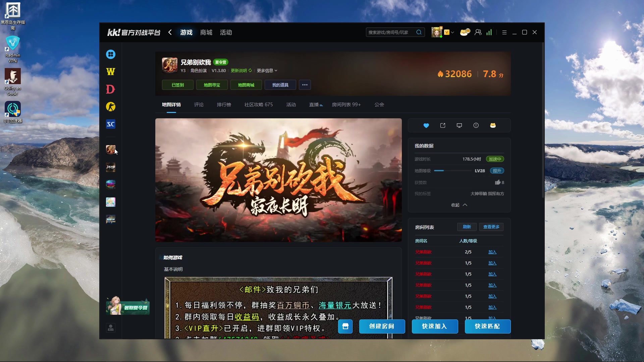644x362 pixels.
Task: Open the second recent map thumbnail in sidebar
Action: (111, 167)
